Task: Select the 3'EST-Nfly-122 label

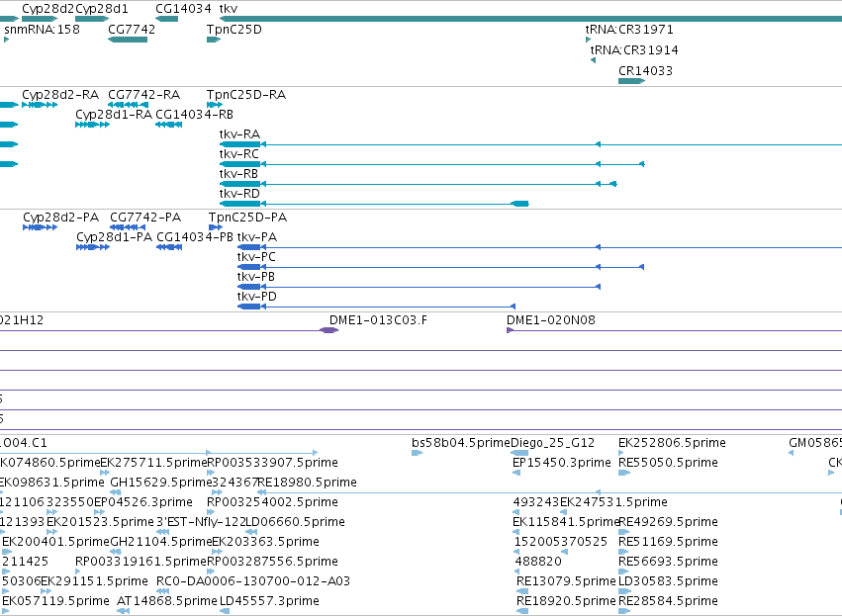Action: pyautogui.click(x=201, y=522)
